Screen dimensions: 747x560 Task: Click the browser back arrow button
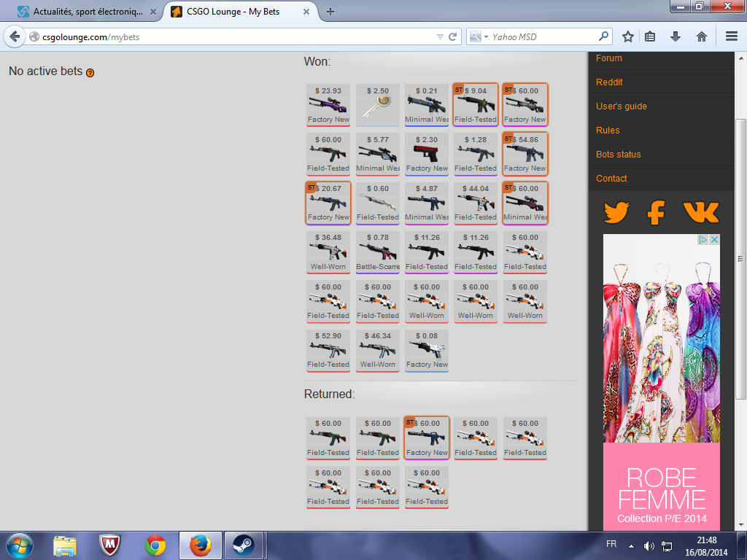pyautogui.click(x=15, y=36)
